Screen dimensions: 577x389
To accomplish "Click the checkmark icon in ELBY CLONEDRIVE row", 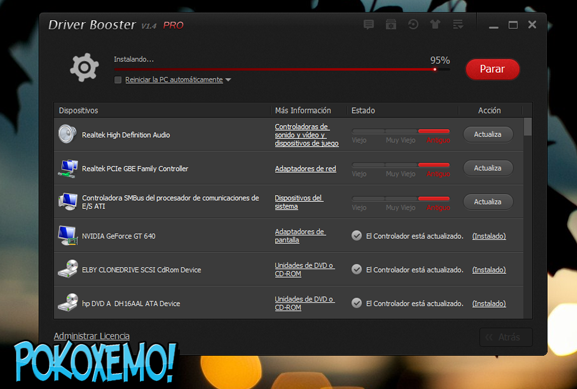I will 356,269.
